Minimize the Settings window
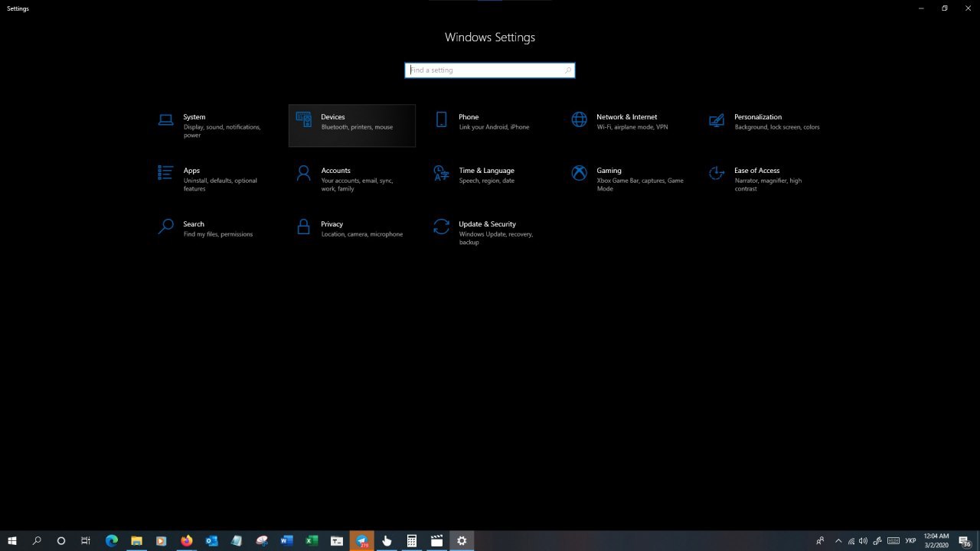The image size is (980, 551). pyautogui.click(x=921, y=8)
